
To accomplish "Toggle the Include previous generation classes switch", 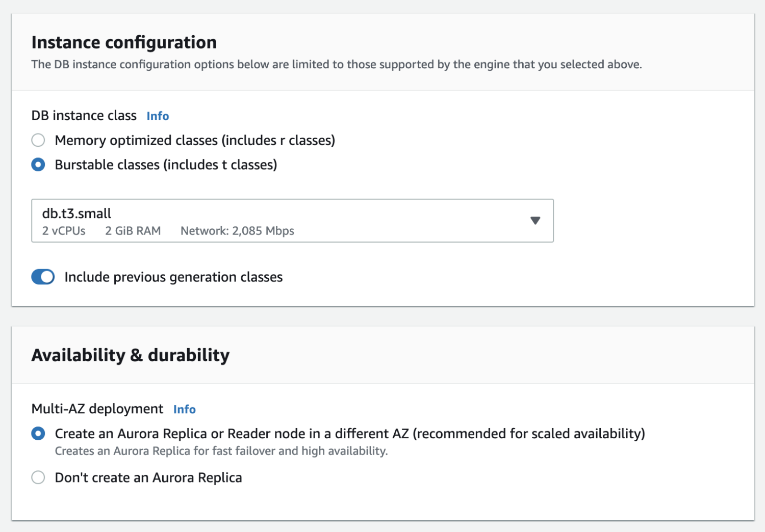I will (x=43, y=277).
